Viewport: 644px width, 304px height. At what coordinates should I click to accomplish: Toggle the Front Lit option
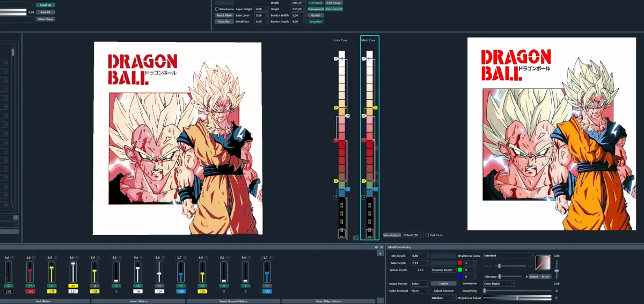[46, 5]
